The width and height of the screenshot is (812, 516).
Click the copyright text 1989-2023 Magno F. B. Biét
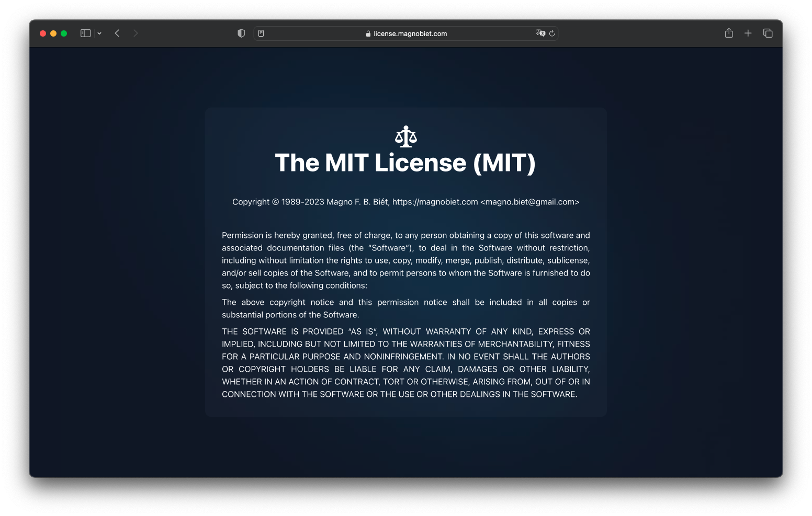[335, 202]
